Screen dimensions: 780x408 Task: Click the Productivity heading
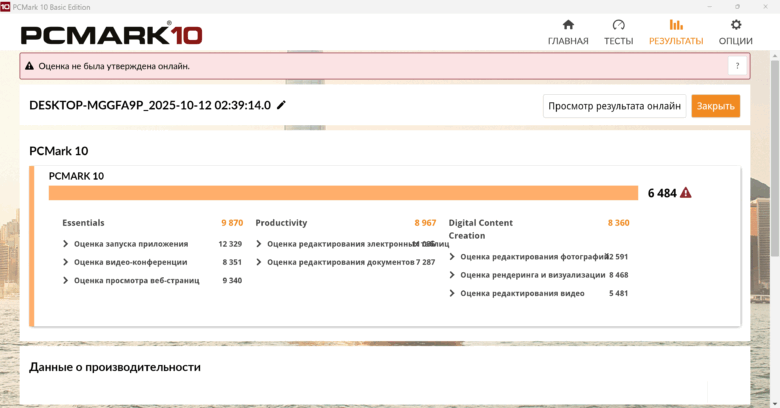[281, 223]
